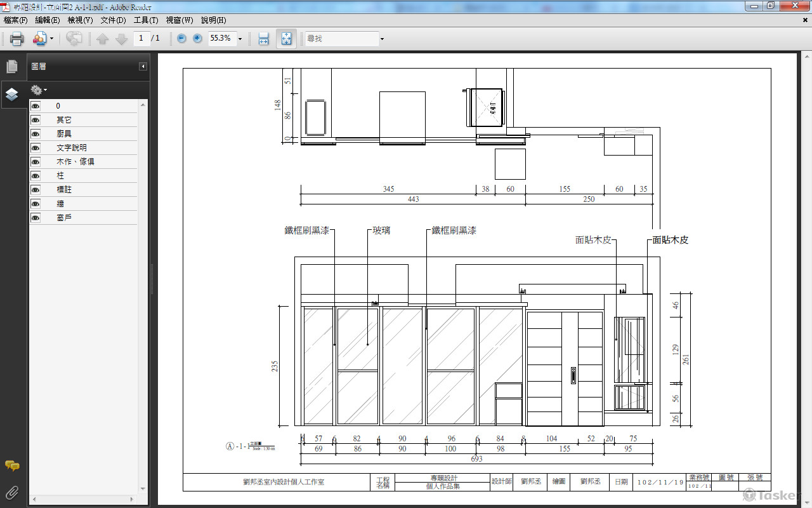Click the page number input field
This screenshot has width=812, height=508.
pos(141,39)
